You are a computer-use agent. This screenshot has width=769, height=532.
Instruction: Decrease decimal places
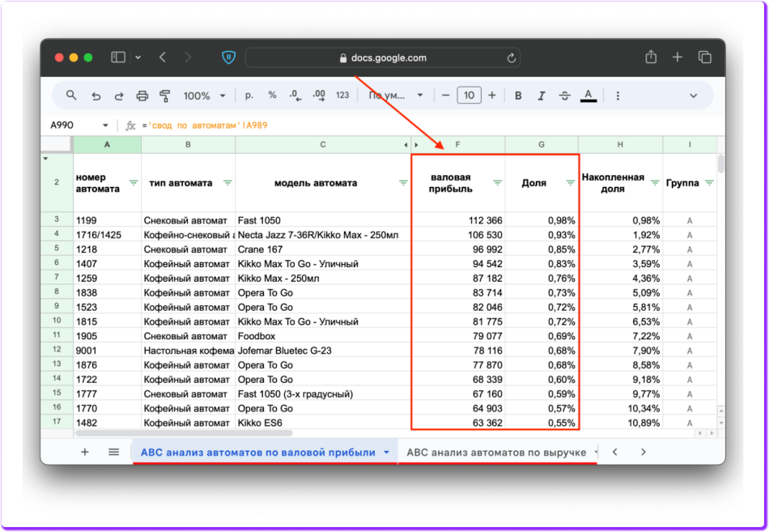pos(295,96)
